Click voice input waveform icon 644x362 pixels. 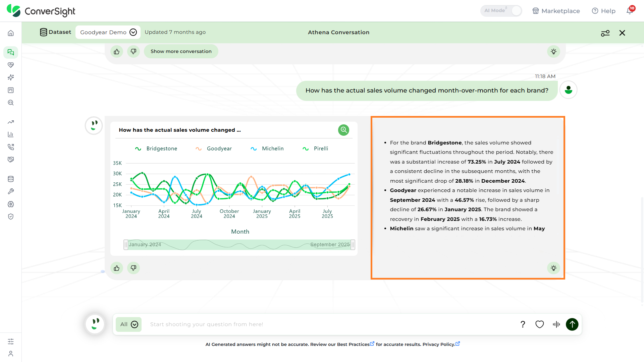[x=556, y=324]
